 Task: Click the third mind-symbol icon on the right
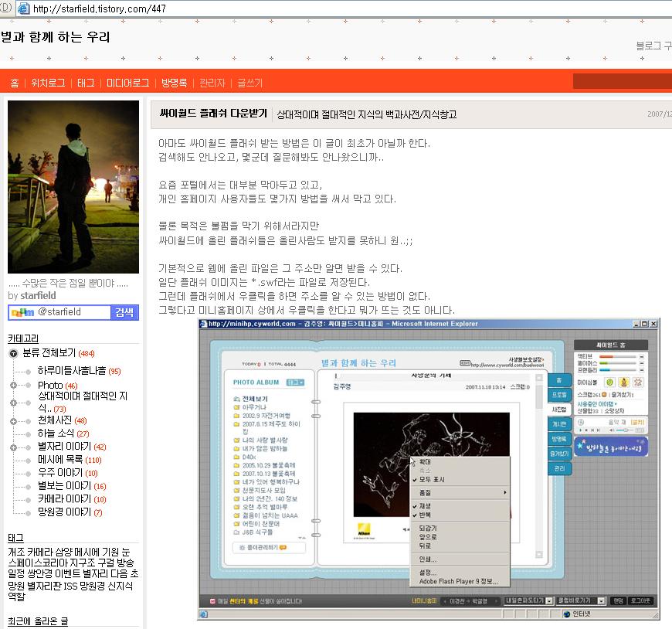point(638,382)
